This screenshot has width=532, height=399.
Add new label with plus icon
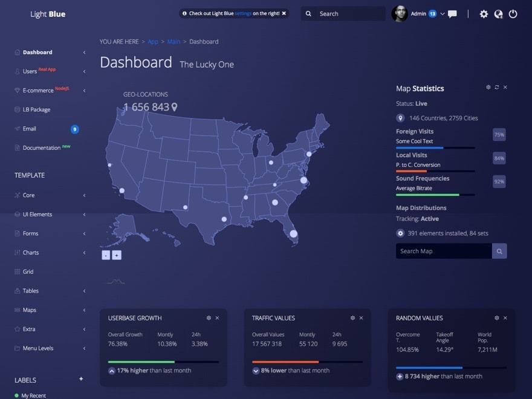tap(81, 379)
